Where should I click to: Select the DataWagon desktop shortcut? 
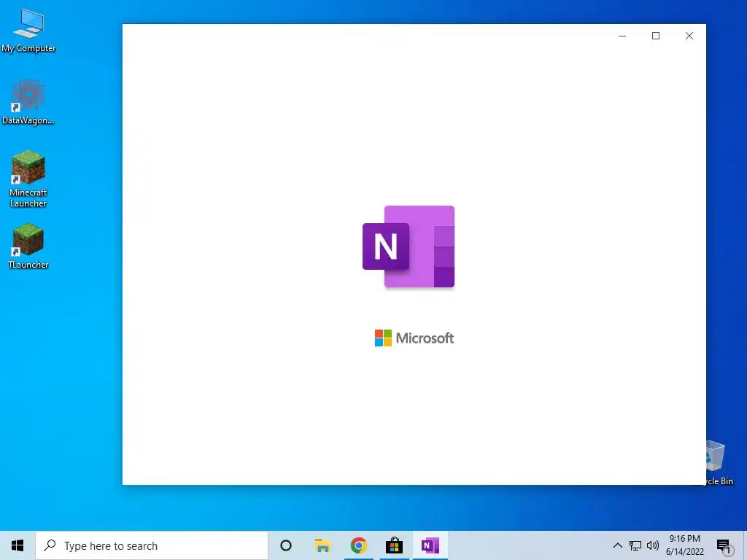point(28,102)
